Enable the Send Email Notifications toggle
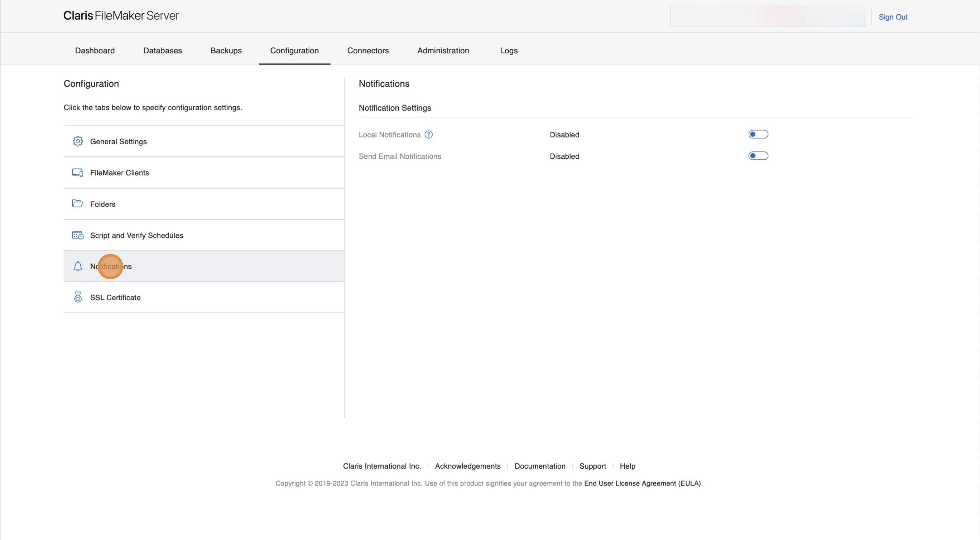The image size is (980, 540). (x=758, y=155)
